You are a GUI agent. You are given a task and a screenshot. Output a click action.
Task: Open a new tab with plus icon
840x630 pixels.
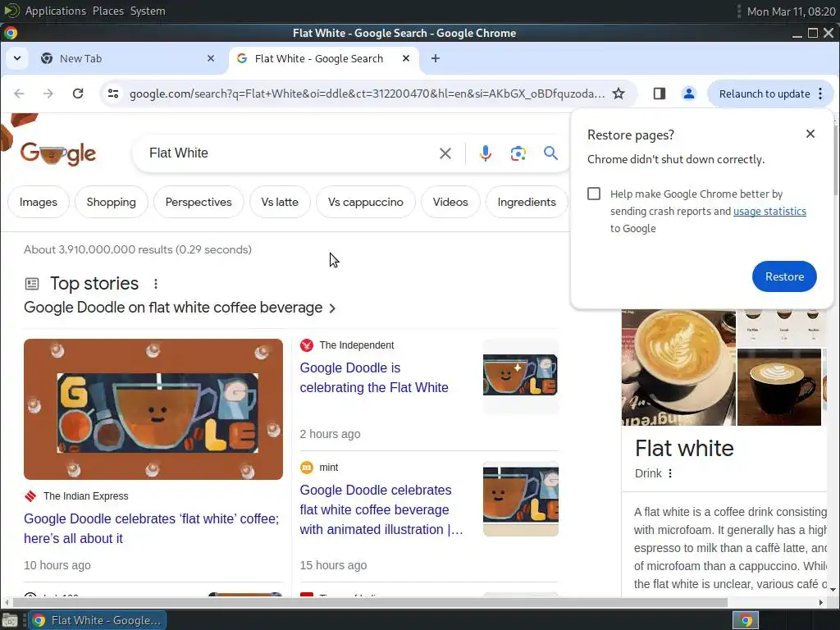click(436, 58)
